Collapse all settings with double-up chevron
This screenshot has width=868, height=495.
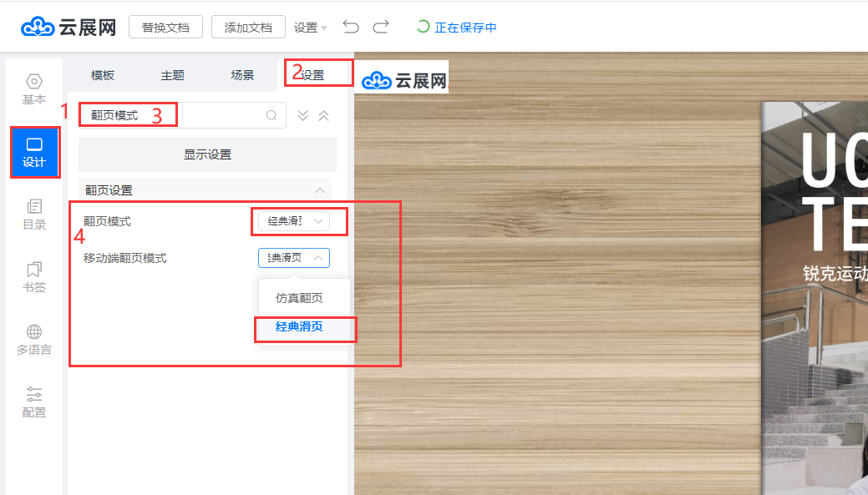coord(323,115)
